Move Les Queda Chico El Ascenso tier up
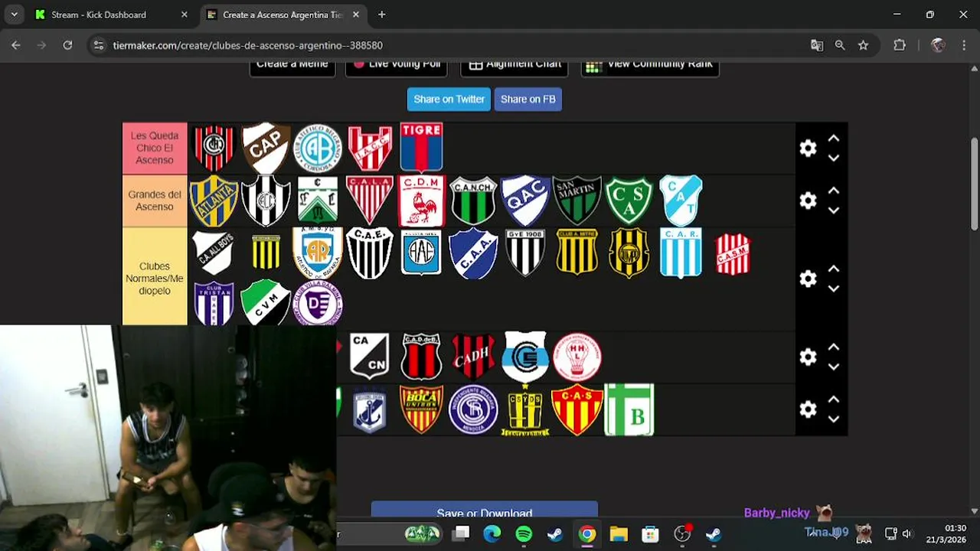Image resolution: width=980 pixels, height=551 pixels. (x=834, y=139)
